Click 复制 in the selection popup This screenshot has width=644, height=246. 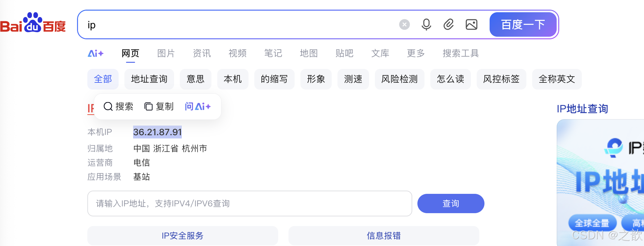pyautogui.click(x=159, y=107)
